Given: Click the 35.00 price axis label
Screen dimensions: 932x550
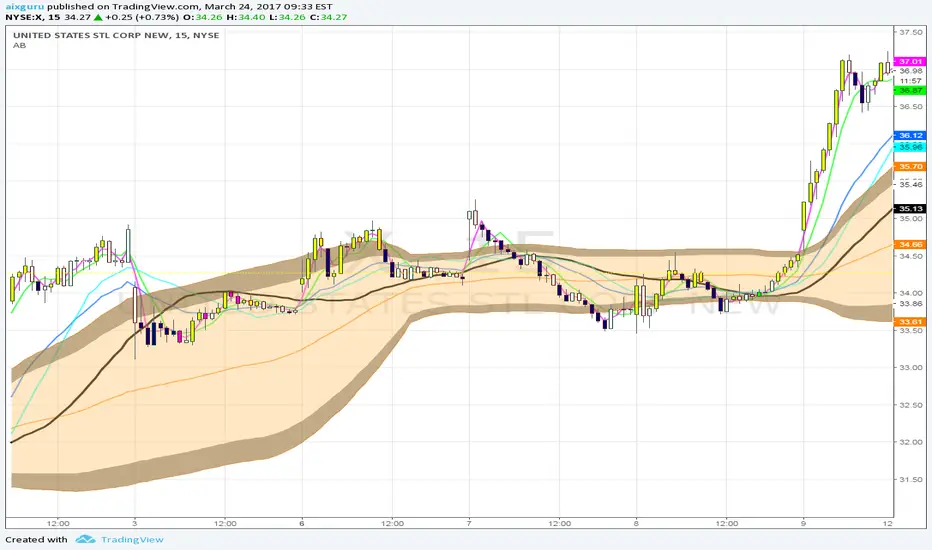Looking at the screenshot, I should point(911,219).
